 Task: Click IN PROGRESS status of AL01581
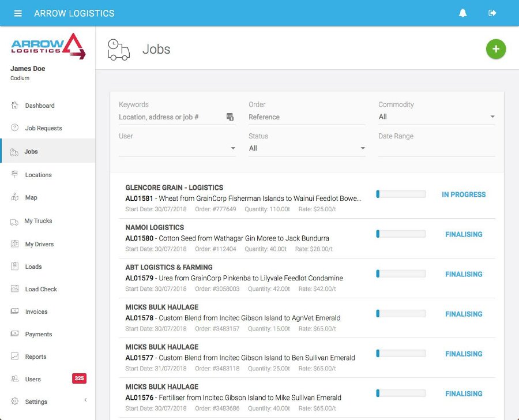click(464, 194)
